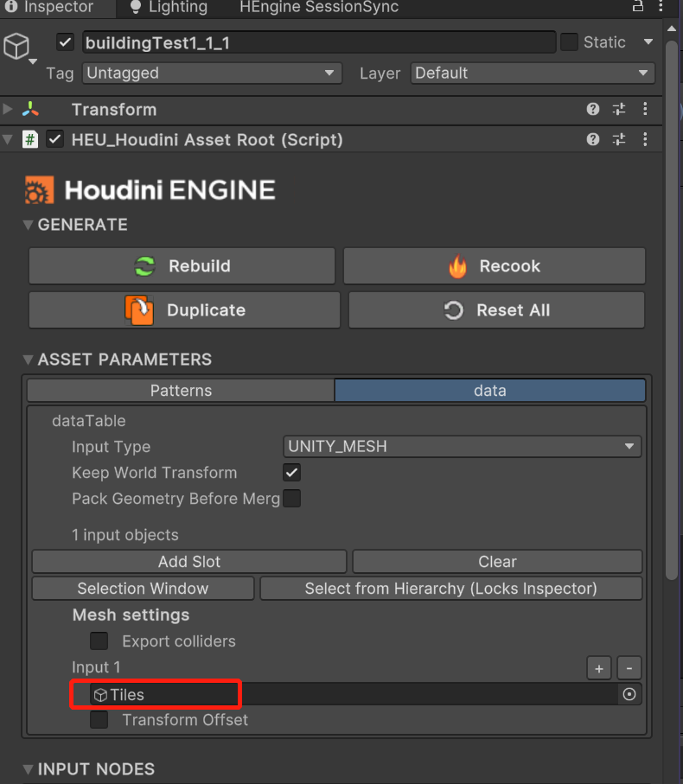This screenshot has height=784, width=683.
Task: Enable Transform Offset checkbox
Action: pos(99,719)
